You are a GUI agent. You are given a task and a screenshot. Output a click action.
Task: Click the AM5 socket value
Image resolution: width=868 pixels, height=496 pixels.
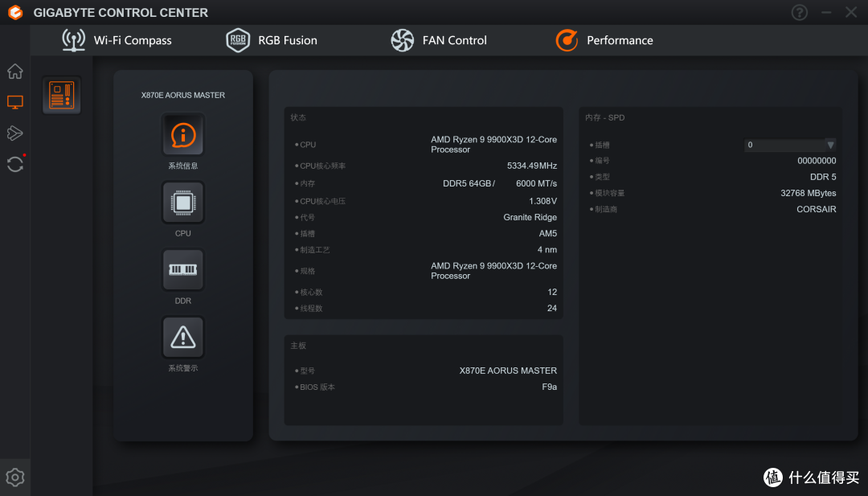(x=548, y=233)
